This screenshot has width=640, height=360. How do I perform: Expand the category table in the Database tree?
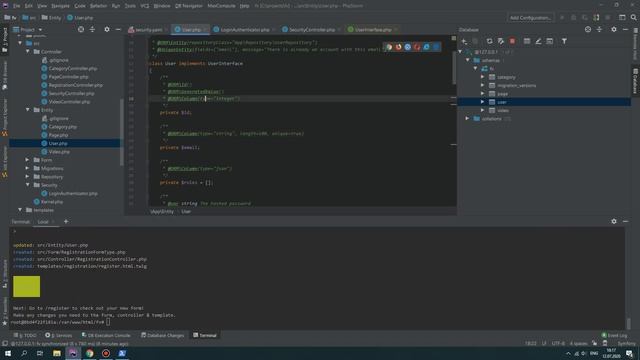pos(482,77)
